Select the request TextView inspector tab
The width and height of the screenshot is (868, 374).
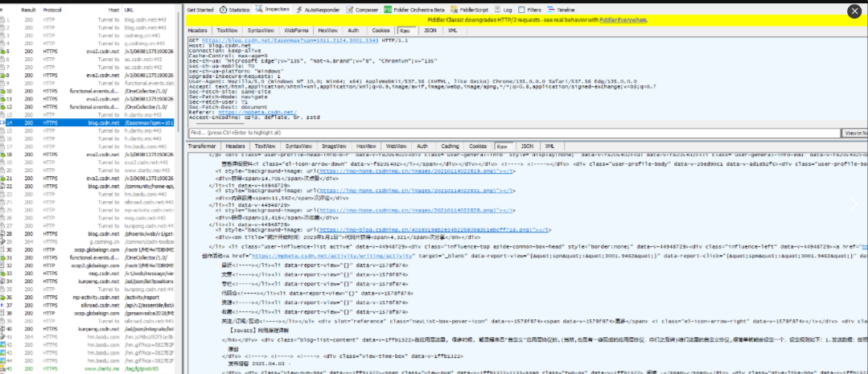[x=227, y=31]
